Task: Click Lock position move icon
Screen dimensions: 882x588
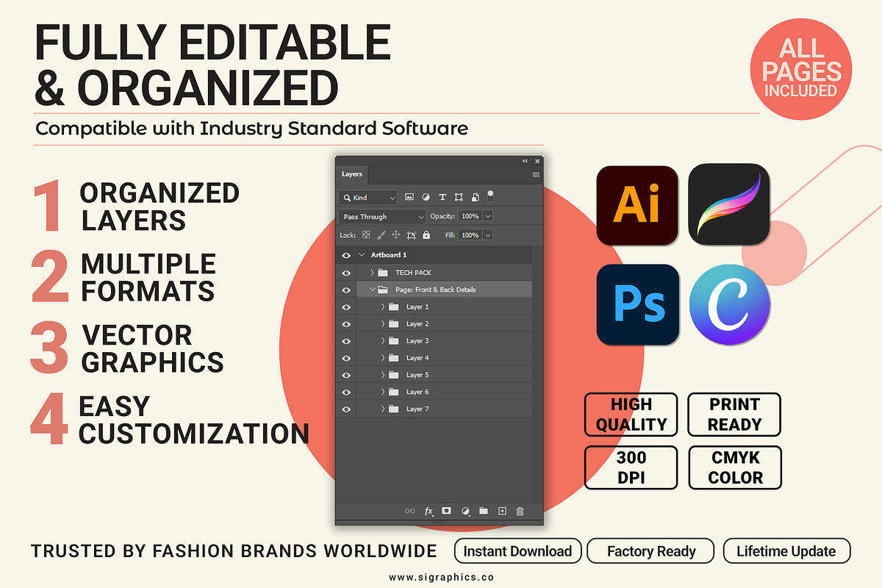Action: (x=395, y=235)
